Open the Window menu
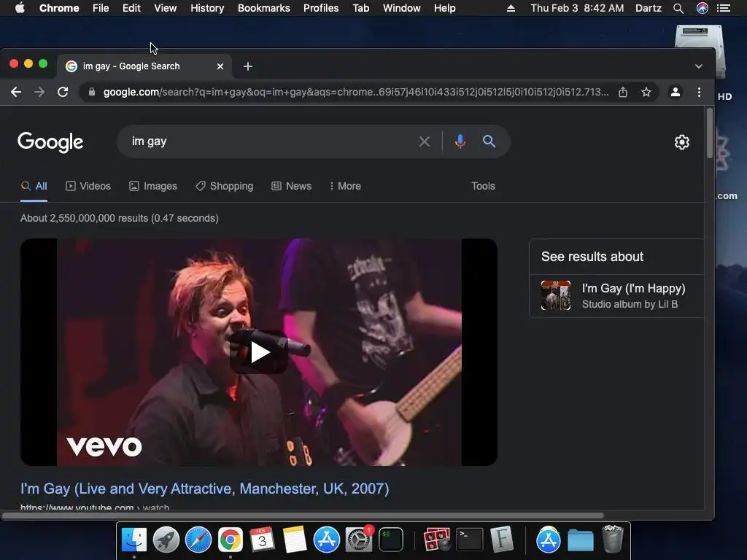The height and width of the screenshot is (560, 747). [402, 8]
